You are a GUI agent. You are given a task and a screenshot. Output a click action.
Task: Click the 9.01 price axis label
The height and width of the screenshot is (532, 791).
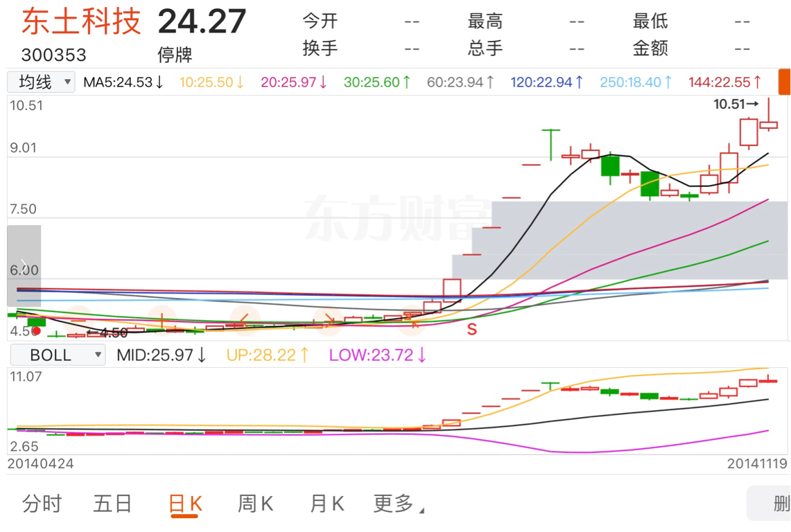(23, 148)
